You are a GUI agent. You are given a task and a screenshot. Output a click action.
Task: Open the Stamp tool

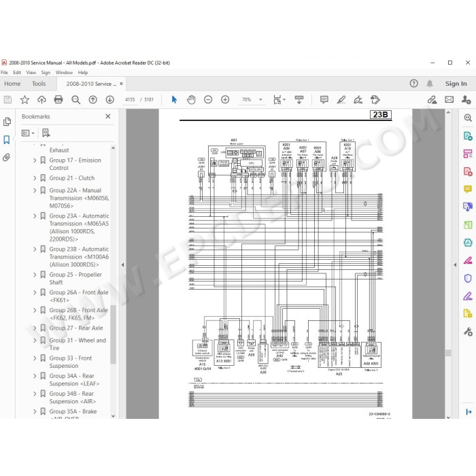(375, 99)
